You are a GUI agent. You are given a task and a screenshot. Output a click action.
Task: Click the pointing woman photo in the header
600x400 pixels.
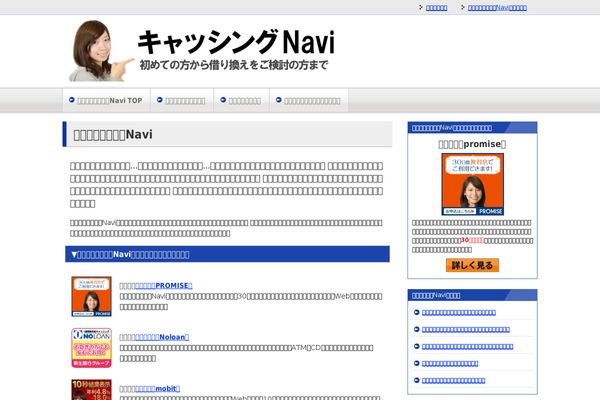pos(100,51)
